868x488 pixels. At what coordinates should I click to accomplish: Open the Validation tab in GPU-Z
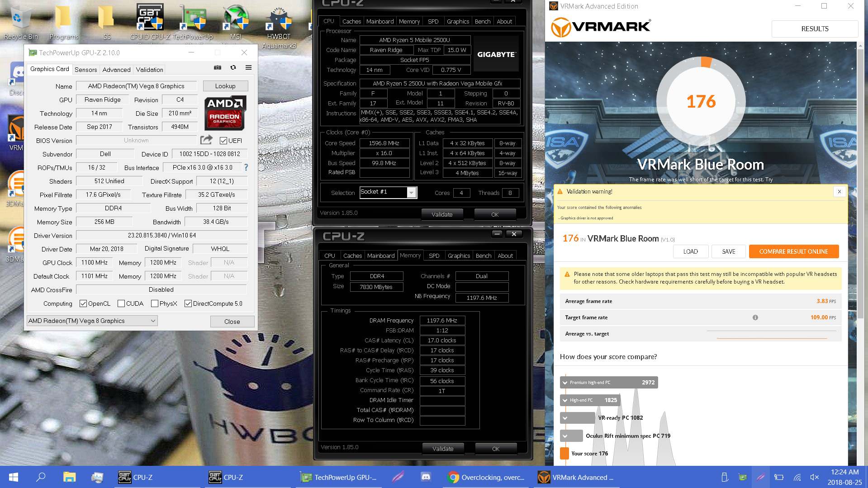click(149, 70)
